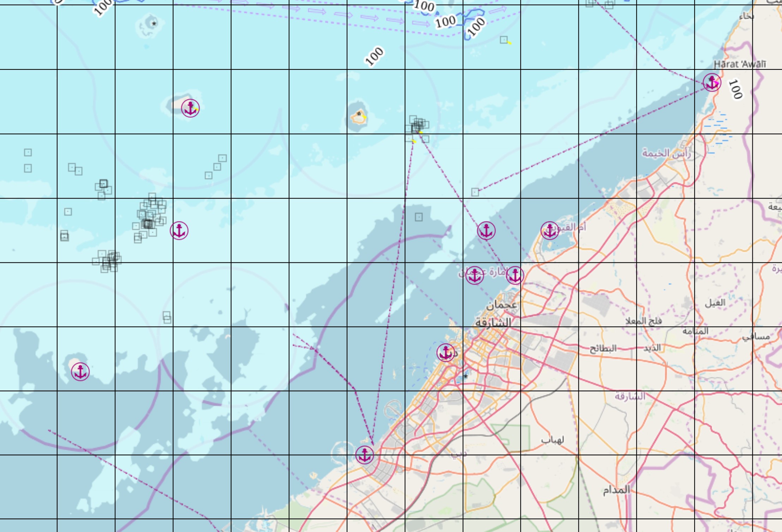
Task: Select the square marker where the Hārat 'Awālī dashed line ends
Action: pos(475,192)
